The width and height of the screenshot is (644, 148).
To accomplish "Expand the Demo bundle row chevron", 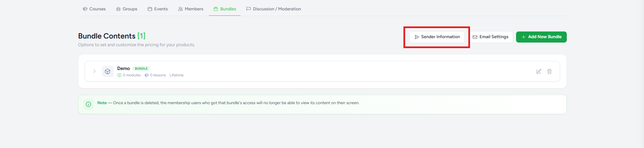I will coord(94,71).
